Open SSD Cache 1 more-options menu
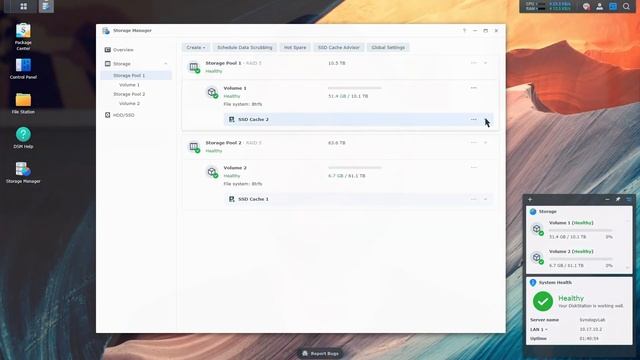This screenshot has width=640, height=360. click(x=473, y=199)
